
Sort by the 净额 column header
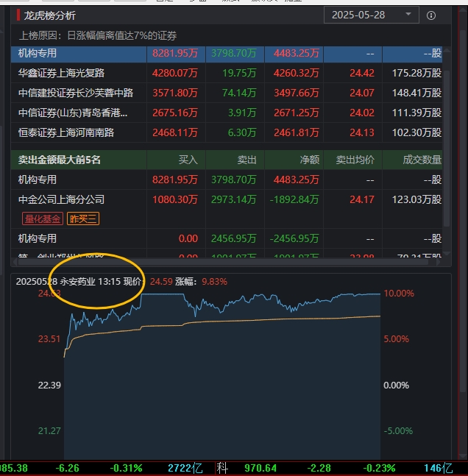point(310,160)
